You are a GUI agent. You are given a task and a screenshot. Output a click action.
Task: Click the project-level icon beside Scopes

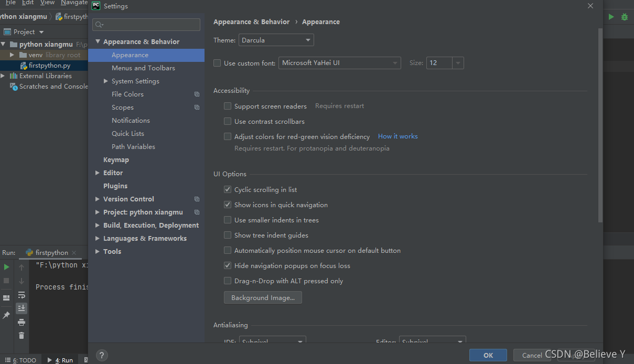tap(197, 108)
